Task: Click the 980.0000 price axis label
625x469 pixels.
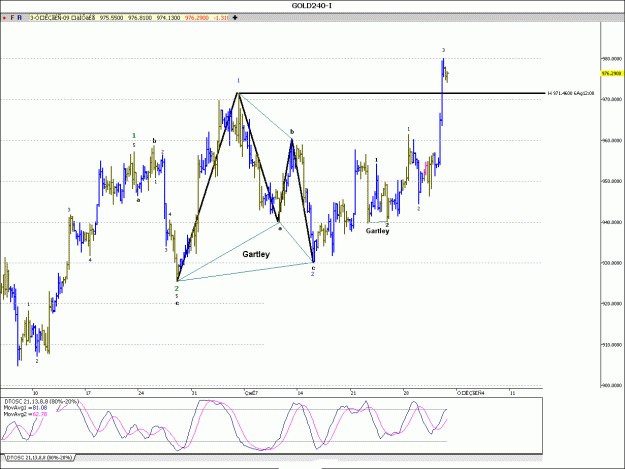Action: click(x=612, y=59)
